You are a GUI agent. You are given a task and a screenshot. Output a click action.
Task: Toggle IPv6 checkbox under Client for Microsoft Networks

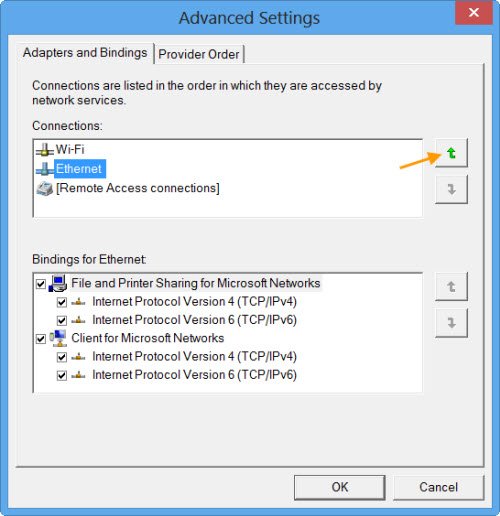tap(62, 376)
